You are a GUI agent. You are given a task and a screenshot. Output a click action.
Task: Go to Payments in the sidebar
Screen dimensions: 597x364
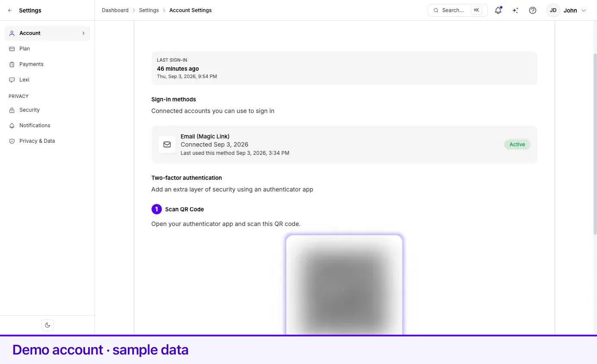click(x=47, y=64)
